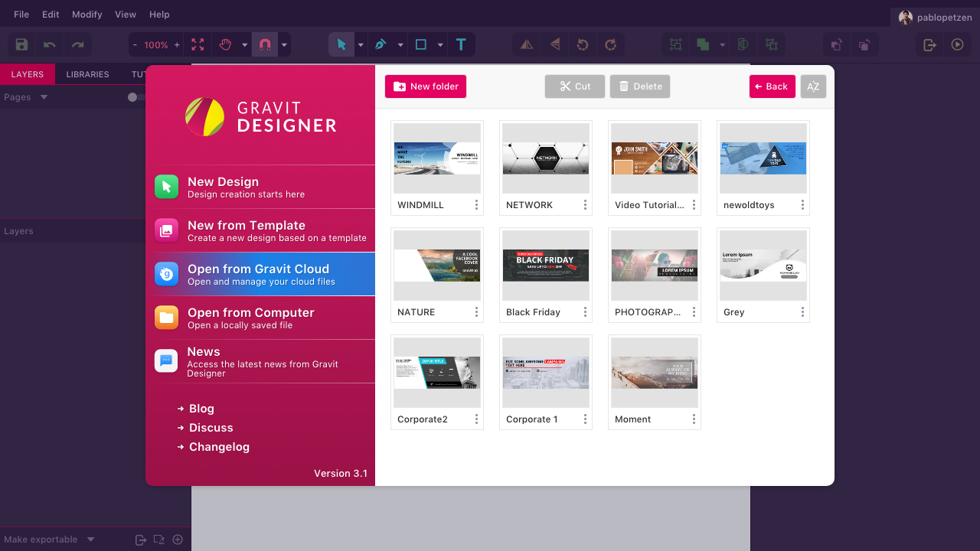980x551 pixels.
Task: Click the Pages panel slider handle
Action: click(132, 97)
